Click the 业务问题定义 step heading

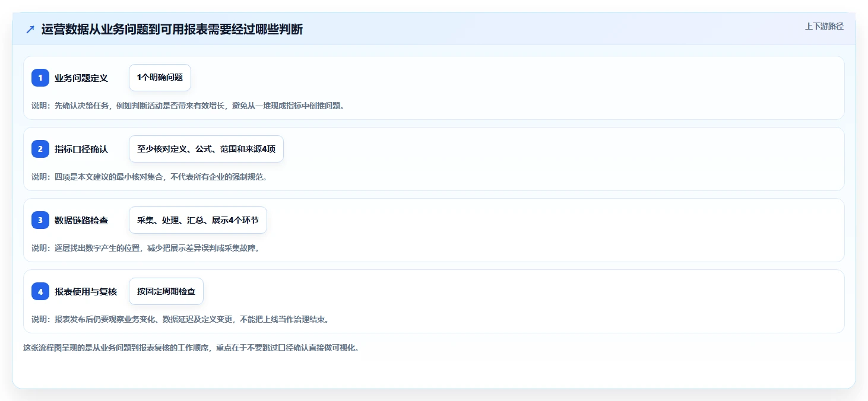pos(81,78)
